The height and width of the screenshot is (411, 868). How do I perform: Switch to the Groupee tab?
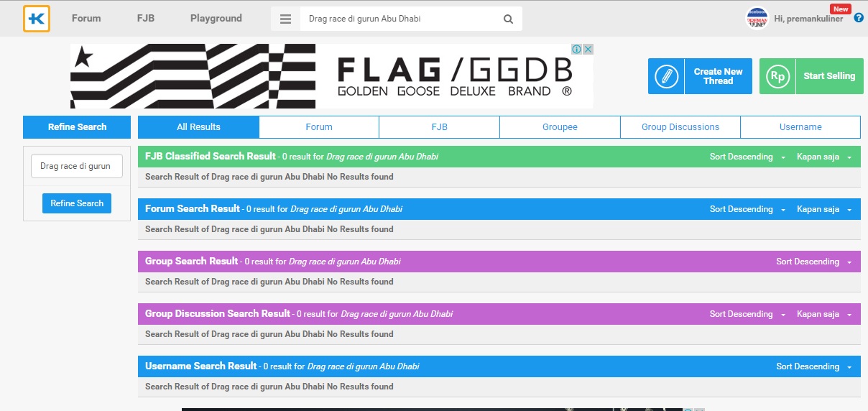point(560,127)
